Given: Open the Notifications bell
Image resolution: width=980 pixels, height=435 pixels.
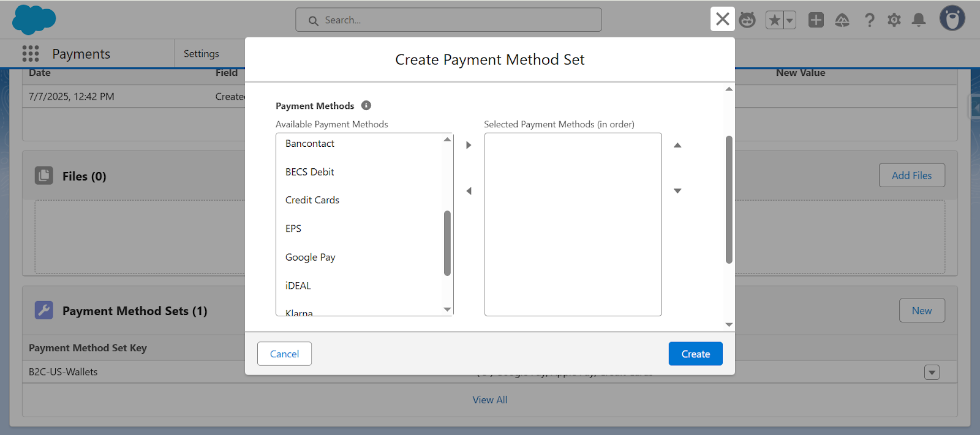Looking at the screenshot, I should coord(919,20).
